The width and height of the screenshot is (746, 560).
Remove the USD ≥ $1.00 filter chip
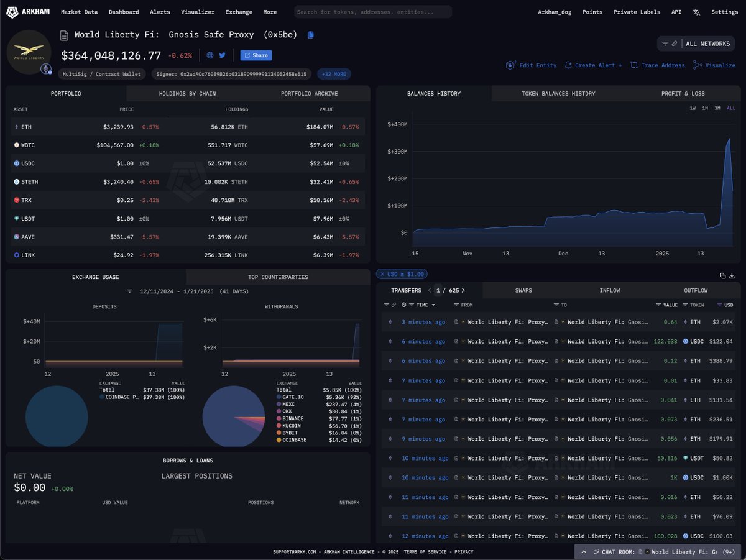click(x=382, y=275)
